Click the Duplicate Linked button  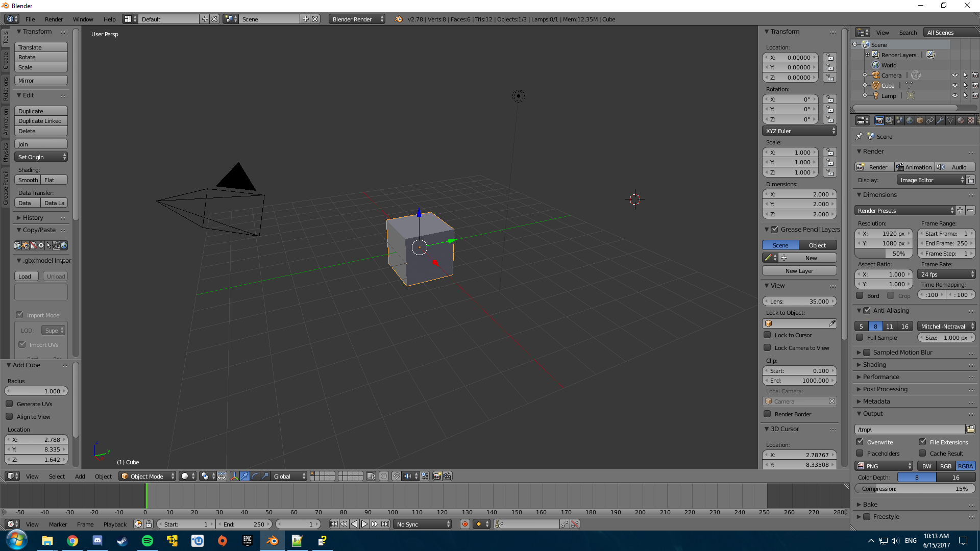41,121
